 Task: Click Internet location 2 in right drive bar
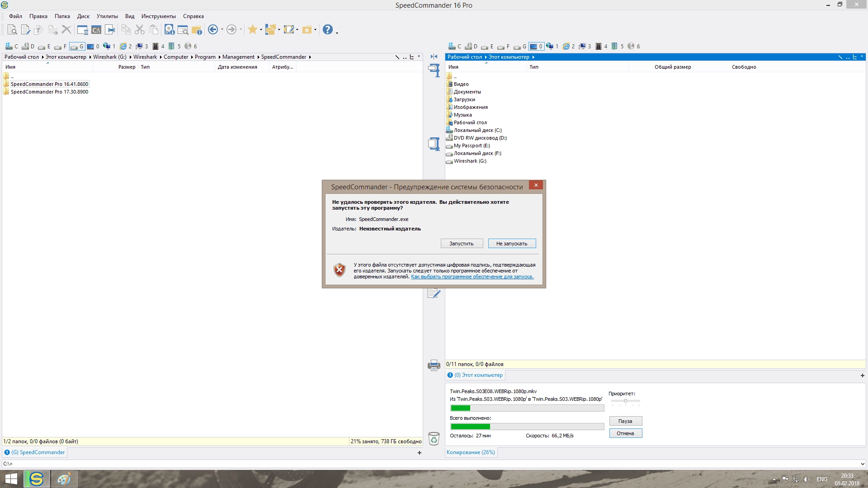pyautogui.click(x=569, y=46)
